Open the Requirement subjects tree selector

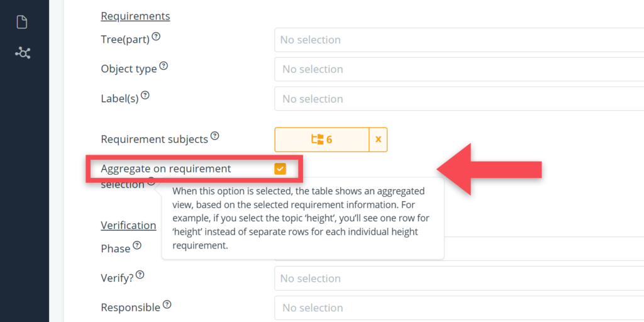[321, 140]
